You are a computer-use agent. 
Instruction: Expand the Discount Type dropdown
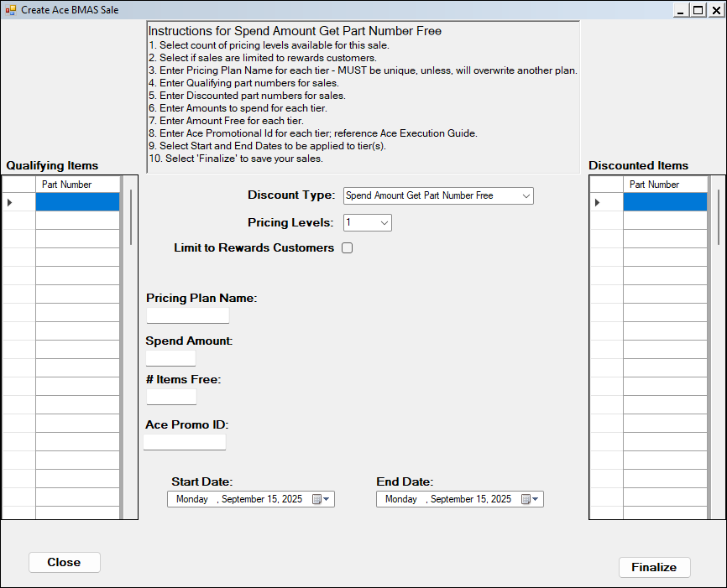pos(526,196)
